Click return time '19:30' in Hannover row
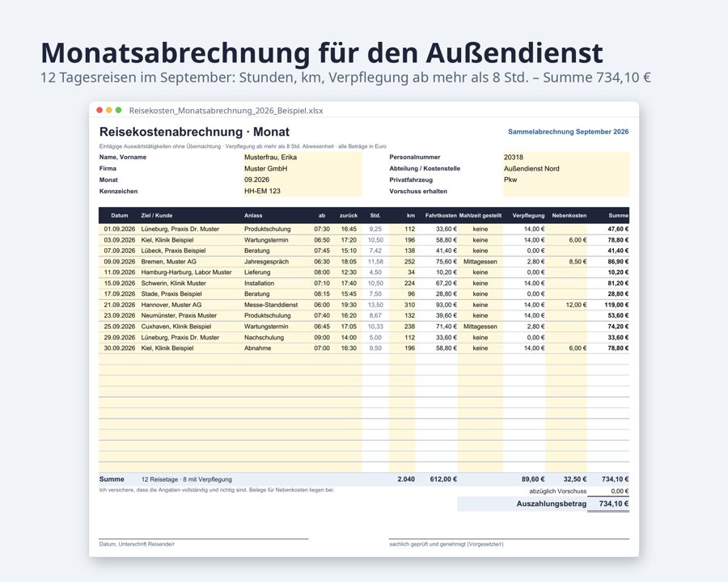The height and width of the screenshot is (582, 728). 349,305
